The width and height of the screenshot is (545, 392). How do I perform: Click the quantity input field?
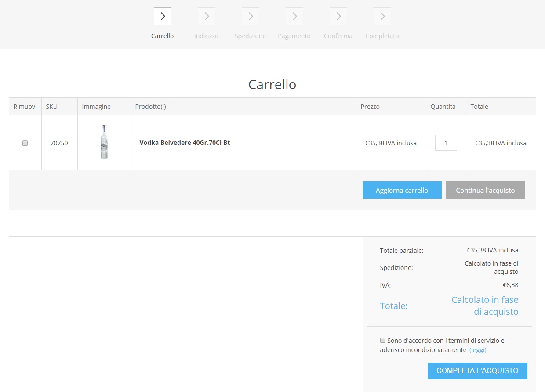446,143
